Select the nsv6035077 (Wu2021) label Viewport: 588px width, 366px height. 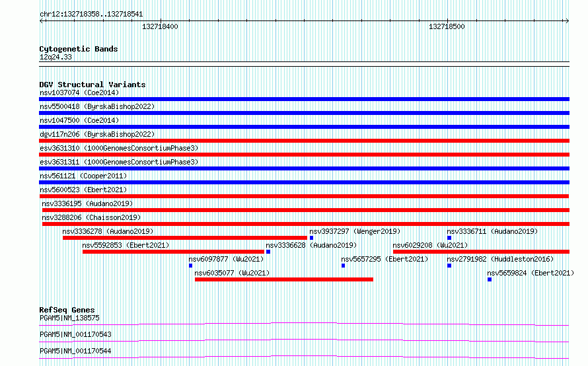coord(232,273)
